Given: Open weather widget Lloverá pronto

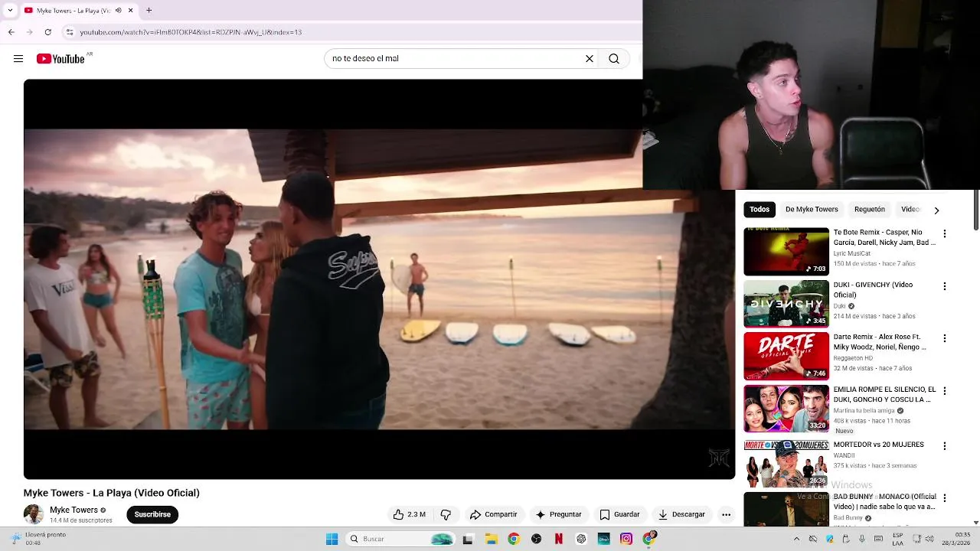Looking at the screenshot, I should 38,539.
